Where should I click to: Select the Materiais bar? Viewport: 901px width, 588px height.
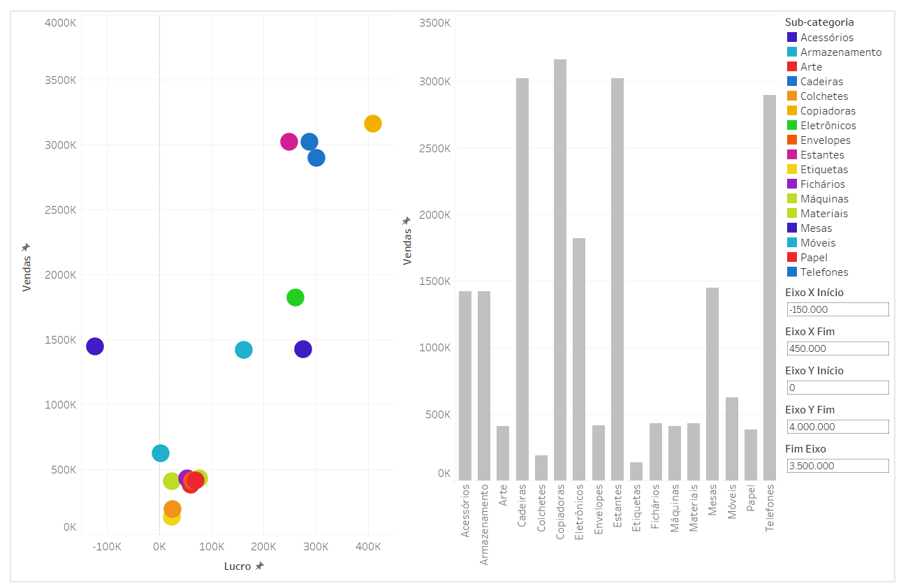(694, 452)
